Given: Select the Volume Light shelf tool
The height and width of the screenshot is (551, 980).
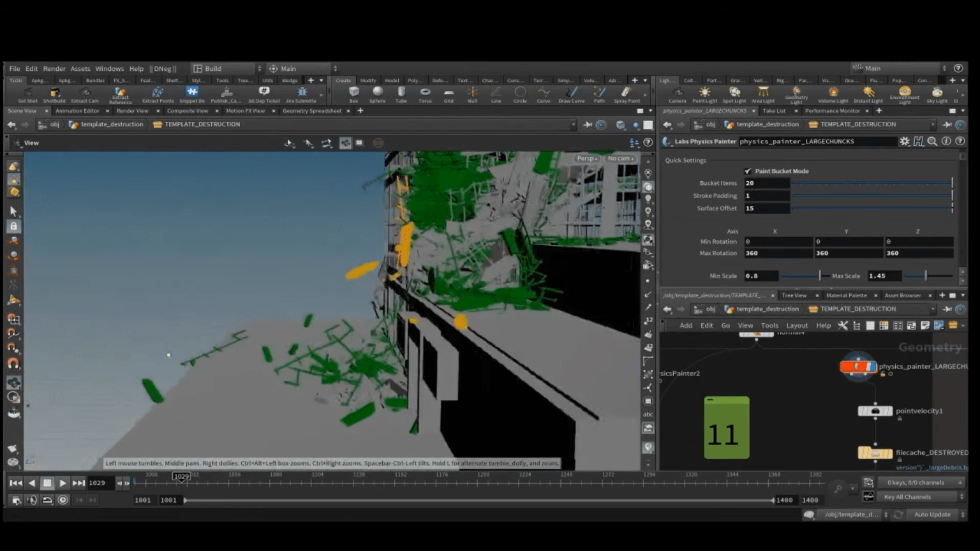Looking at the screenshot, I should tap(833, 94).
